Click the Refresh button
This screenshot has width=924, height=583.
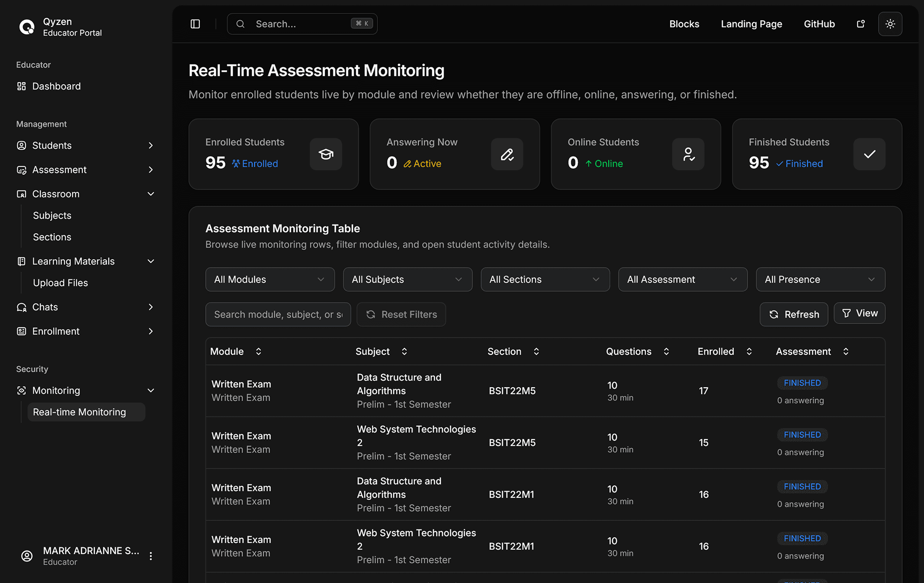coord(794,315)
